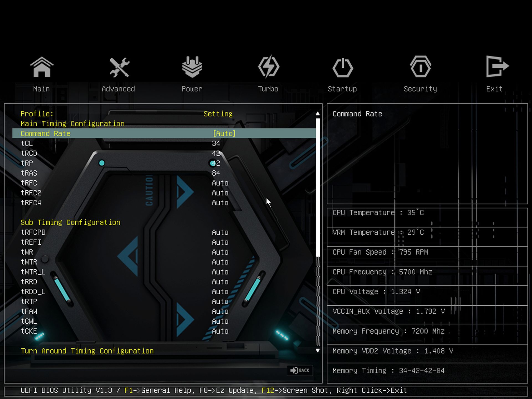Edit the tCL value 34

[x=216, y=144]
